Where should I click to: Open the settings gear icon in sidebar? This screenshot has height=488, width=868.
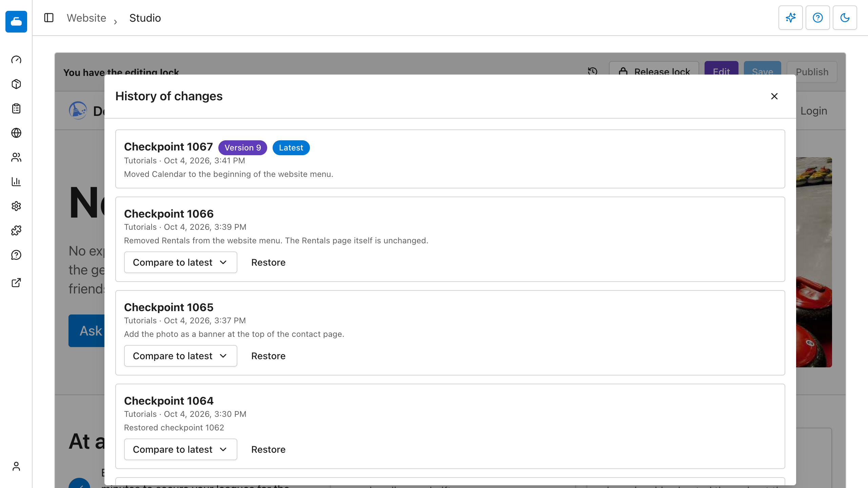tap(16, 206)
